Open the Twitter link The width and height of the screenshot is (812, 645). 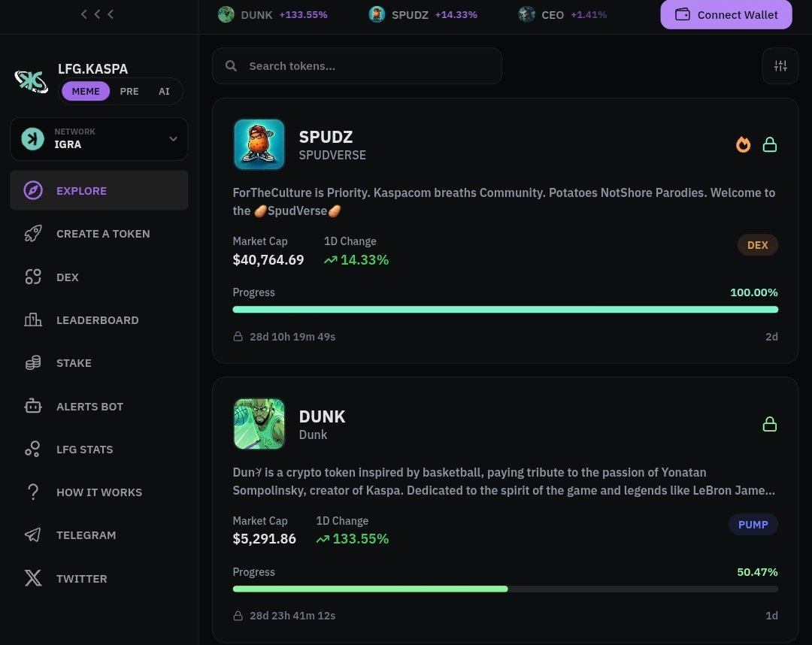pos(99,579)
